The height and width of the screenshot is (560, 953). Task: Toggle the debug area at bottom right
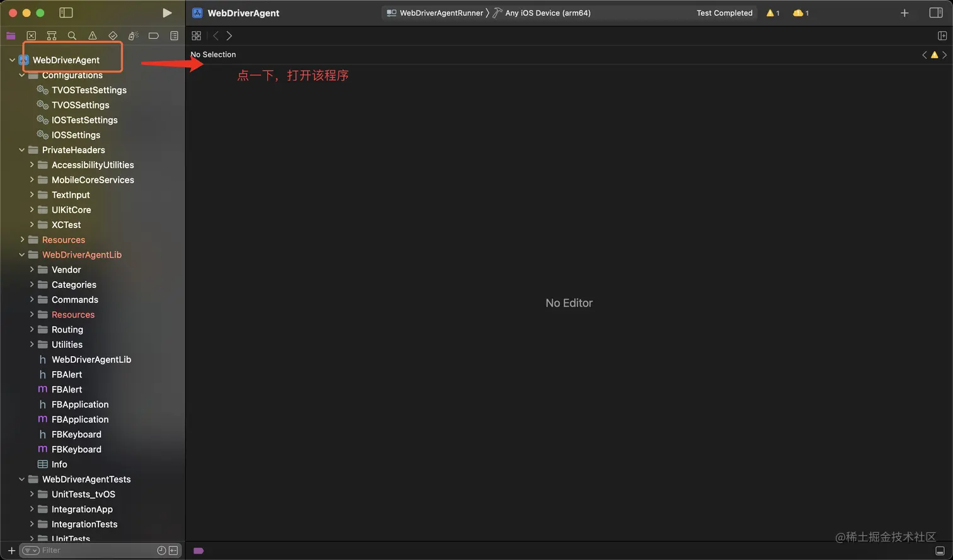[940, 551]
